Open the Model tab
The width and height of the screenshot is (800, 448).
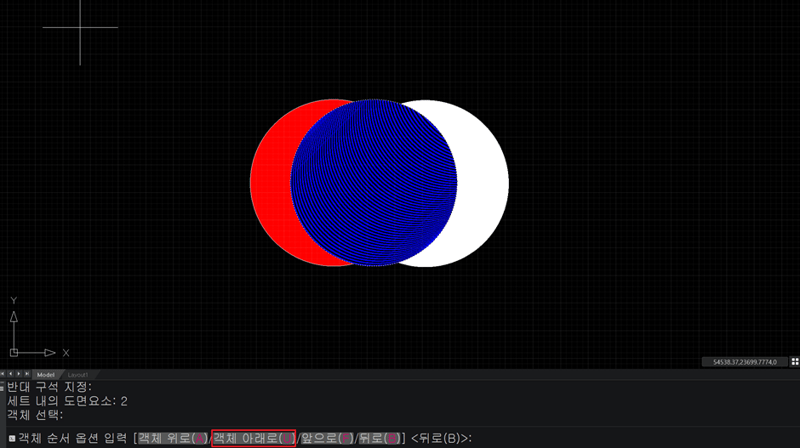pyautogui.click(x=46, y=375)
